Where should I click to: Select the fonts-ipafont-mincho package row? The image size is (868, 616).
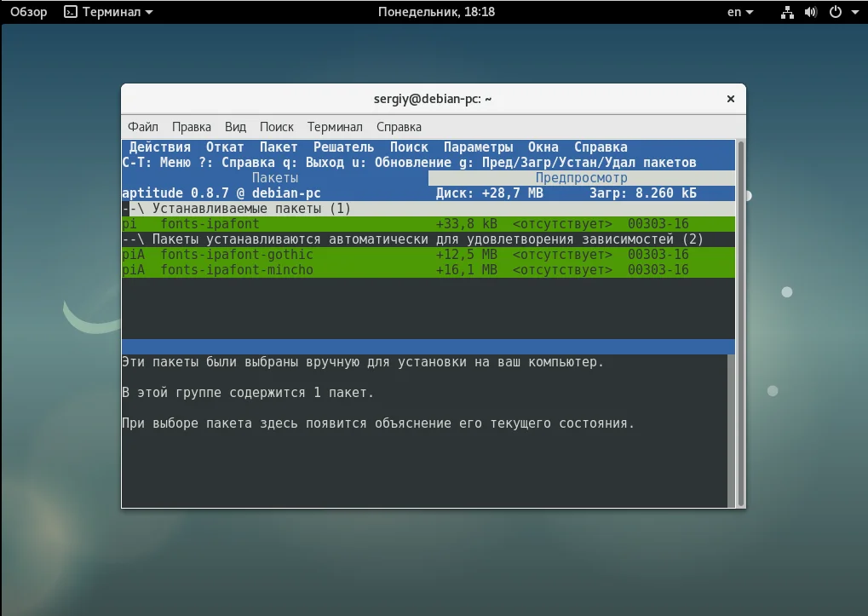point(428,270)
